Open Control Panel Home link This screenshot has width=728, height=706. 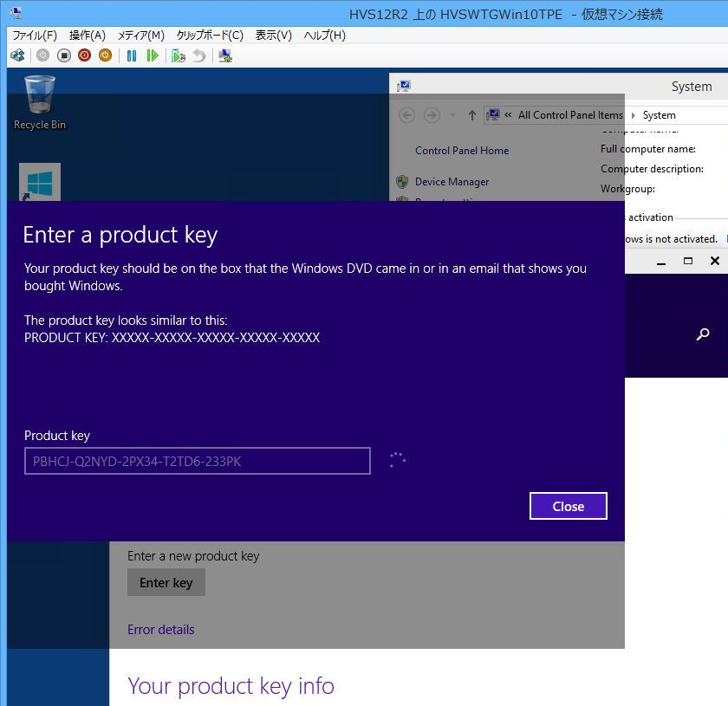point(462,151)
